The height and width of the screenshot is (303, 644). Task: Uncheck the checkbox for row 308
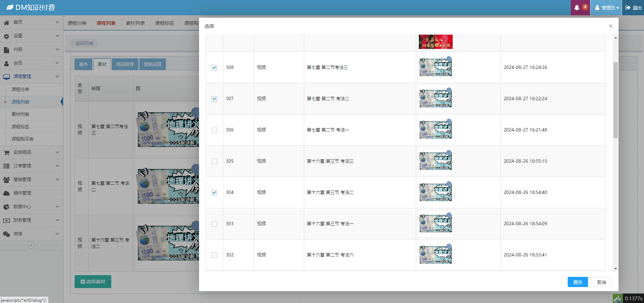point(214,68)
